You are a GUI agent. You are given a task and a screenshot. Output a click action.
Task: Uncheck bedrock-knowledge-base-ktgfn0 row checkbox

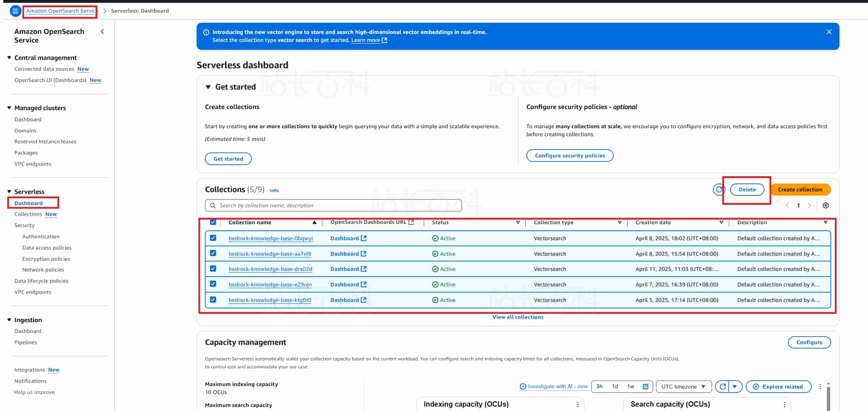[x=213, y=300]
